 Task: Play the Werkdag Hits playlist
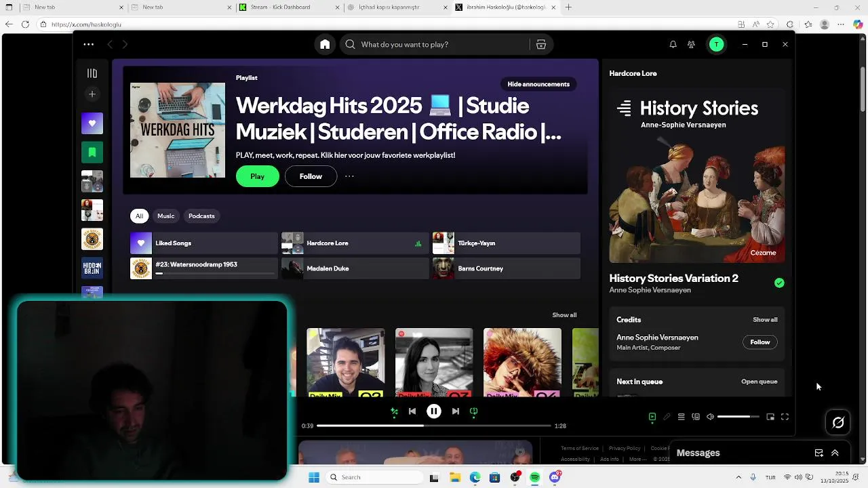[258, 176]
